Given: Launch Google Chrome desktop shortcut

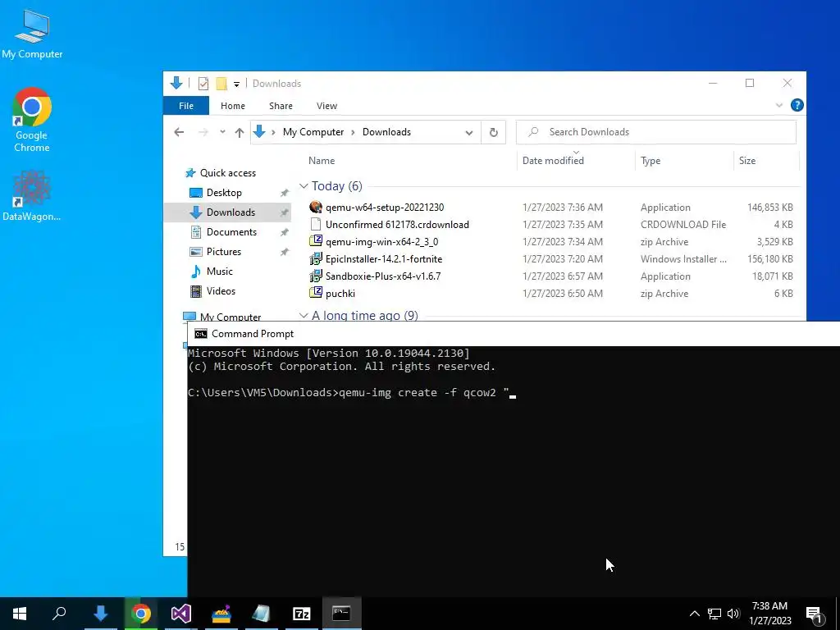Looking at the screenshot, I should 32,120.
